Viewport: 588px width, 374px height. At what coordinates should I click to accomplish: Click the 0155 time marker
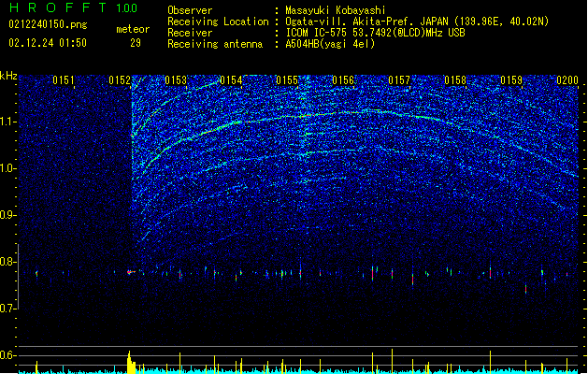click(x=287, y=80)
